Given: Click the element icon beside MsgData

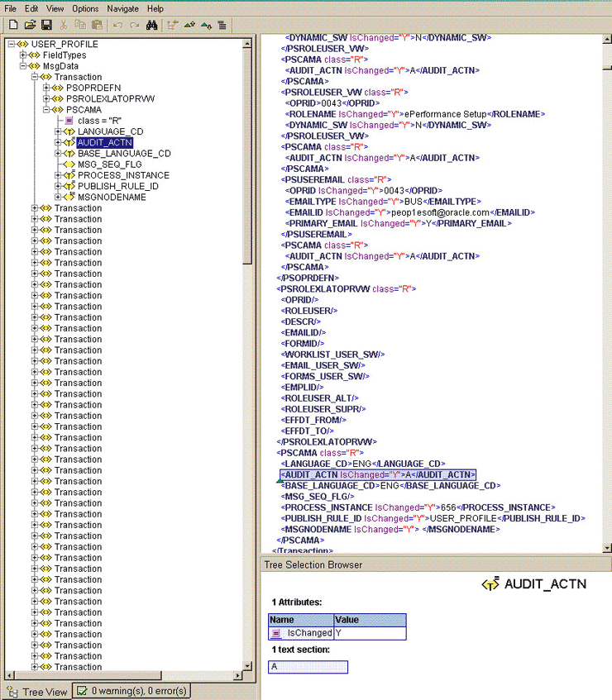Looking at the screenshot, I should 35,66.
